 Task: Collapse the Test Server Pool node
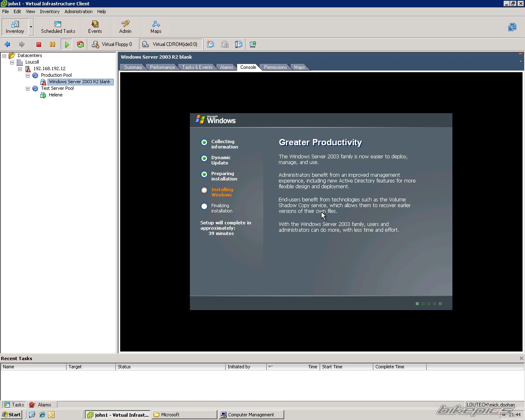pos(28,89)
